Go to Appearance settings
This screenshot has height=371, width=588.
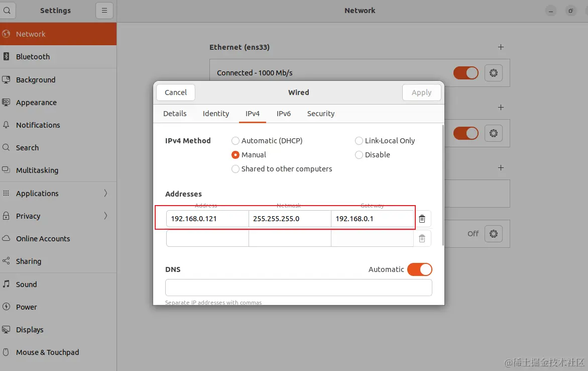(58, 103)
